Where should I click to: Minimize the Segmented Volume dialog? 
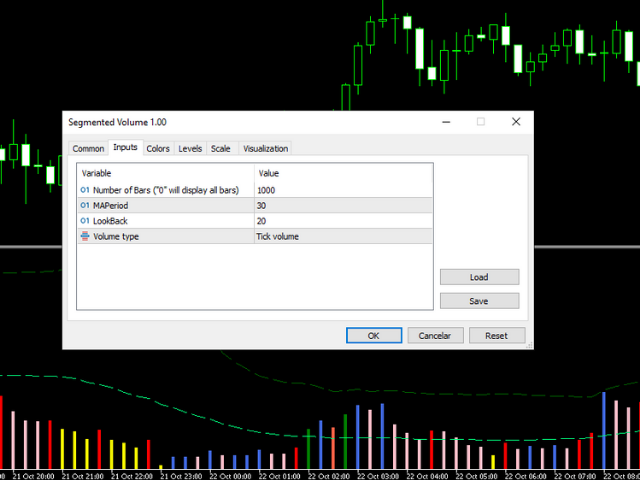click(x=446, y=122)
